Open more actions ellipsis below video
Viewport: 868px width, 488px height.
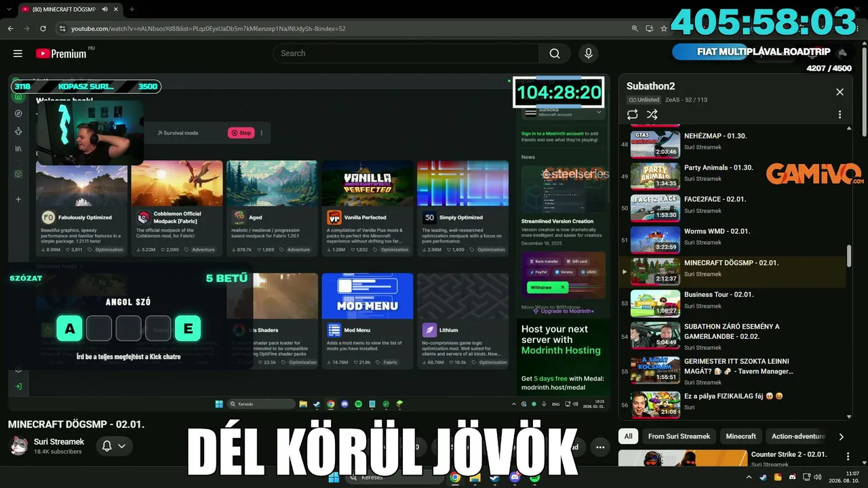click(600, 447)
